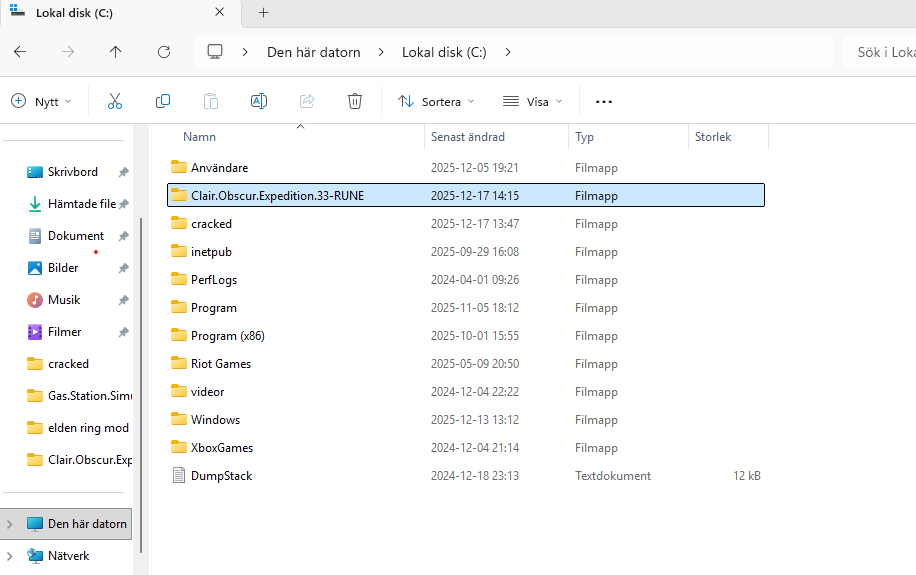This screenshot has height=575, width=916.
Task: Open the Visa view dropdown
Action: [x=533, y=101]
